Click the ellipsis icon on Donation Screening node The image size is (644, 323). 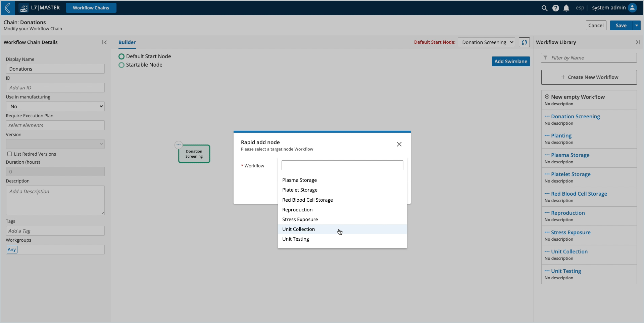(179, 145)
